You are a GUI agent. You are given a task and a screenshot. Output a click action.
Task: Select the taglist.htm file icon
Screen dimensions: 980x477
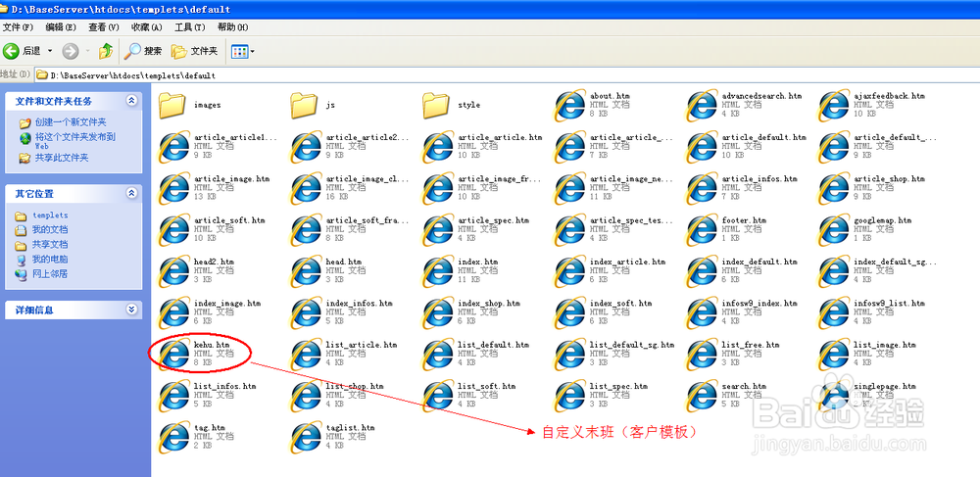pos(306,437)
